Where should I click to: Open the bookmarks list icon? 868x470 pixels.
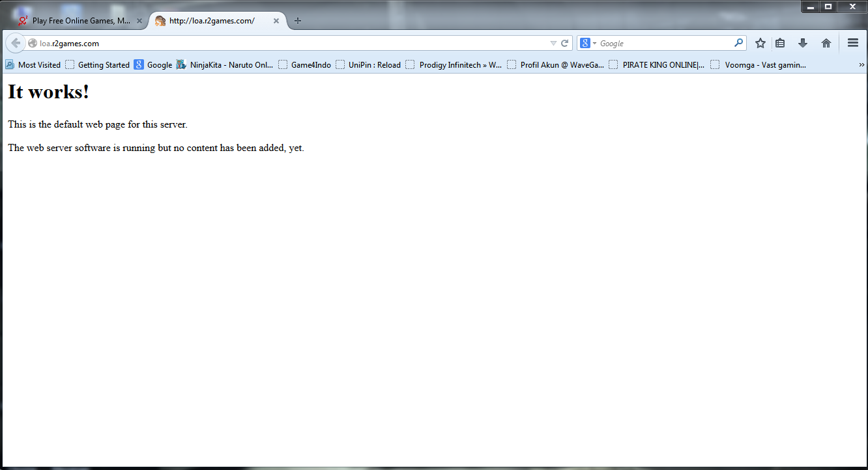point(780,43)
